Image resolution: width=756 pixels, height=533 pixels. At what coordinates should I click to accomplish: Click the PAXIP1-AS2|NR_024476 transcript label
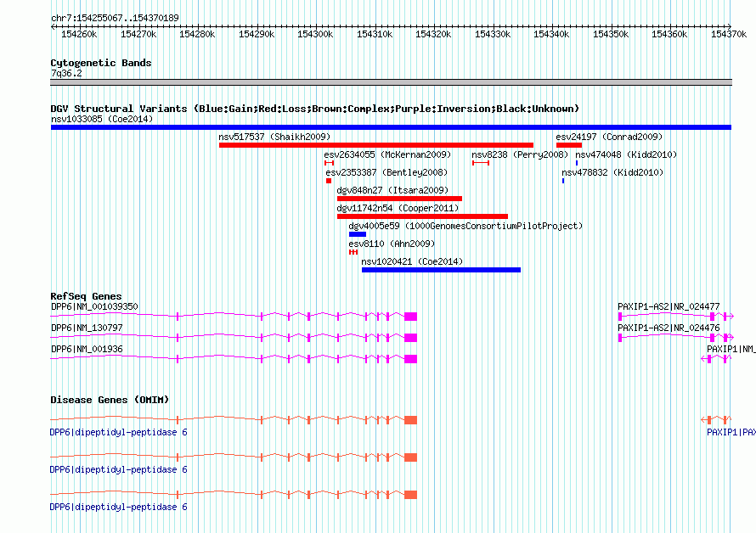tap(669, 328)
